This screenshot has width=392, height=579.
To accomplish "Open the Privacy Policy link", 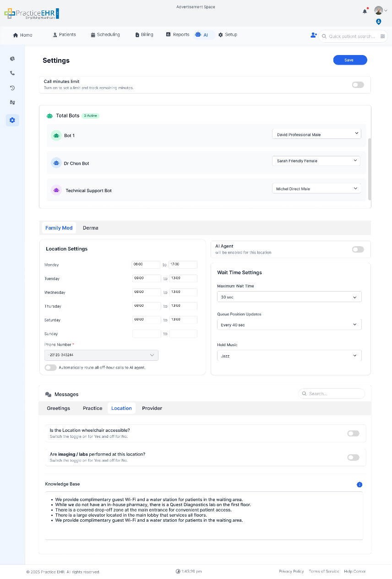I will (291, 571).
